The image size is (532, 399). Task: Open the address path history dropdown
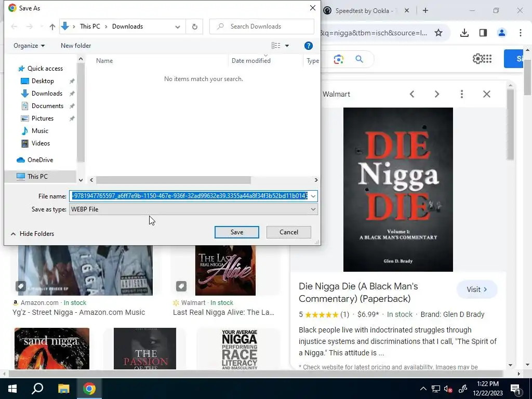pyautogui.click(x=178, y=26)
